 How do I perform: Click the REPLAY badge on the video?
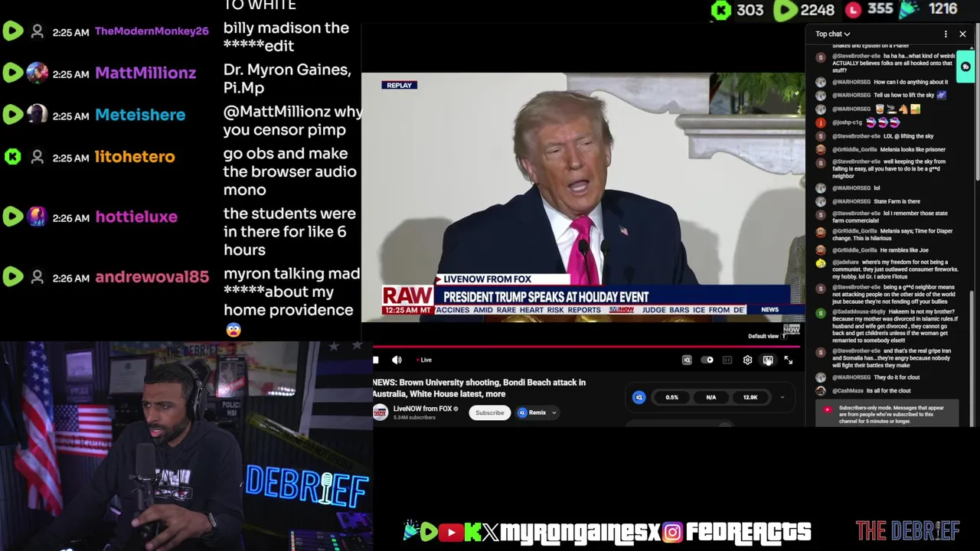[399, 85]
